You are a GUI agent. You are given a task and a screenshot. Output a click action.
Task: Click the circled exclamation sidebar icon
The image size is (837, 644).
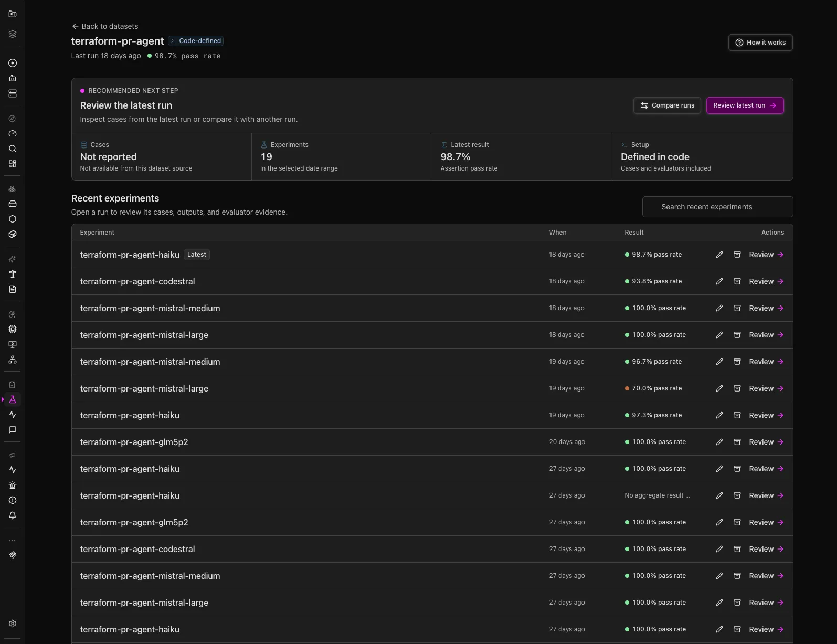[x=13, y=500]
